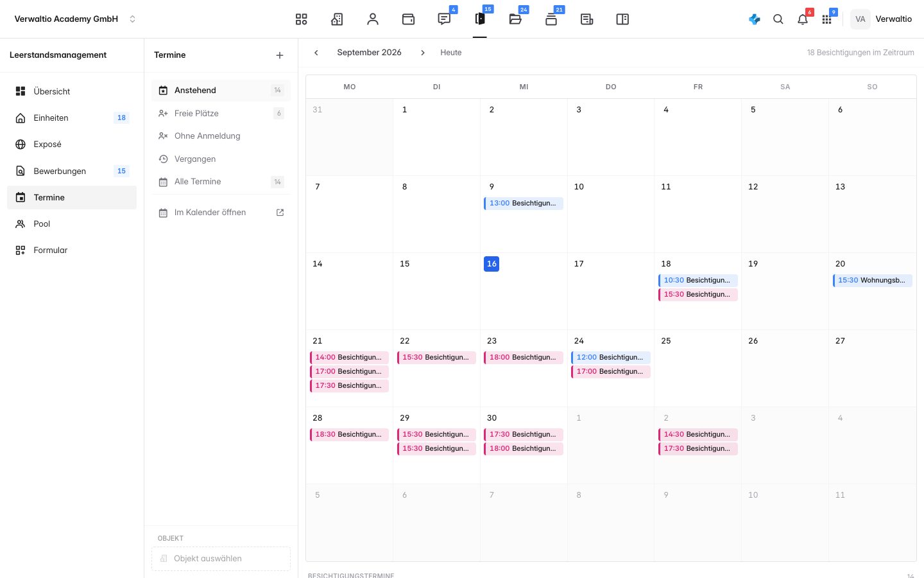
Task: Open the 10:30 Besichtigung on September 18
Action: pyautogui.click(x=698, y=281)
